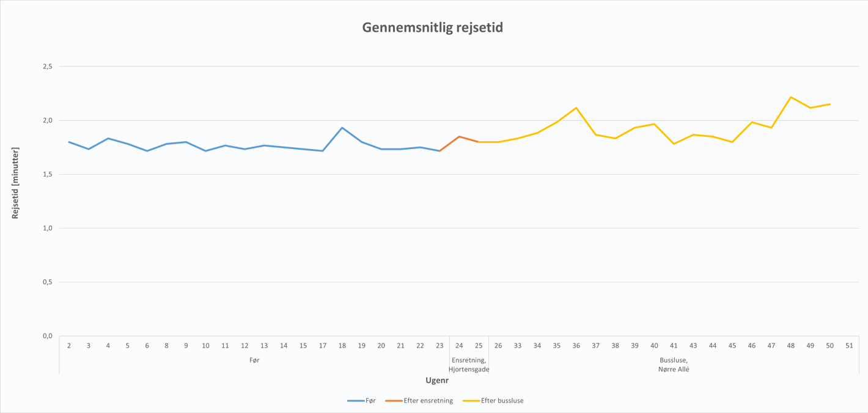Click the week 2 label on the horizontal axis

[x=69, y=346]
